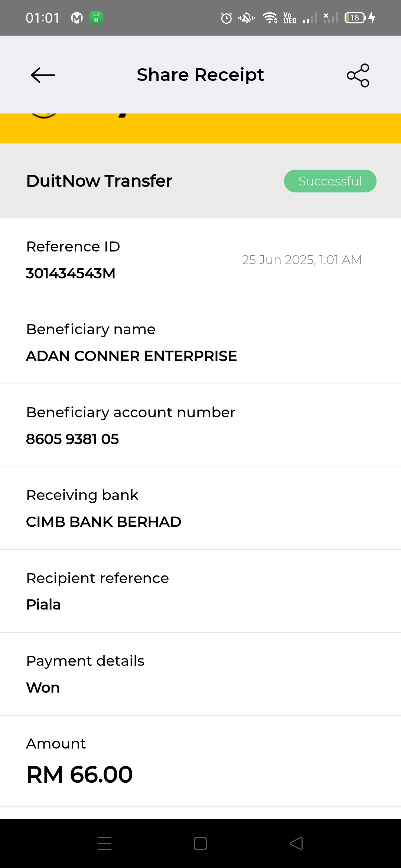This screenshot has width=401, height=868.
Task: Tap the back arrow icon
Action: [43, 75]
